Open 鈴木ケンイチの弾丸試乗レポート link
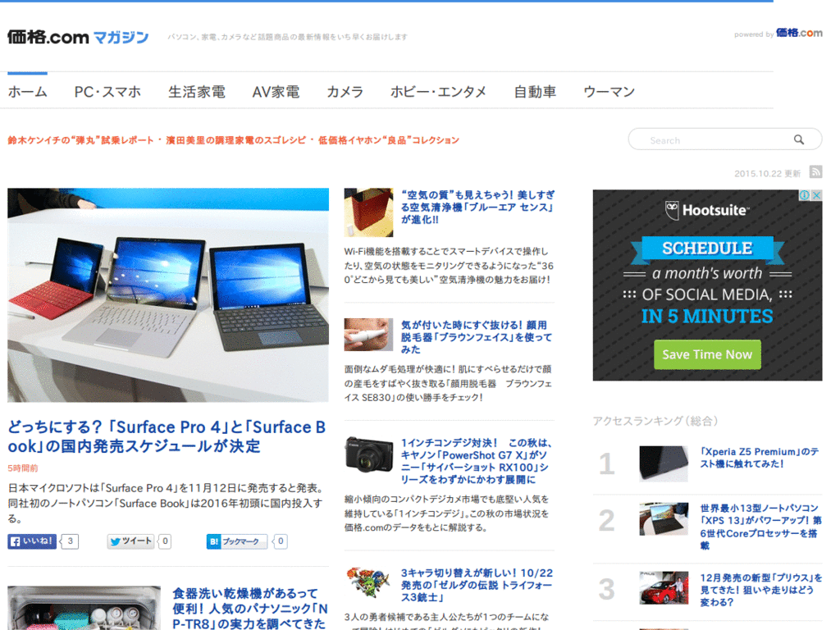840x630 pixels. [x=81, y=140]
